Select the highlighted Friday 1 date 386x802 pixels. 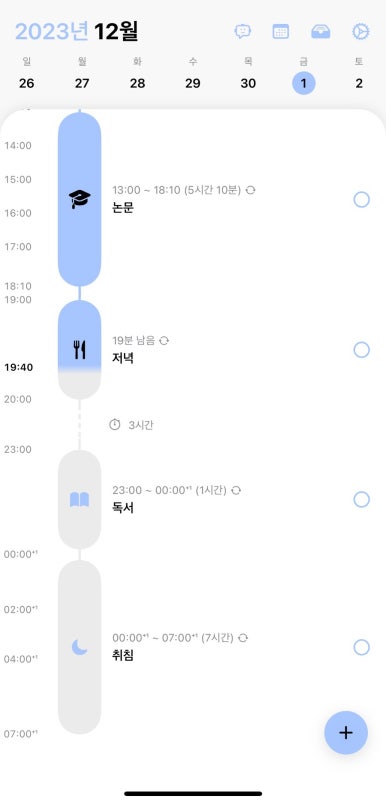click(x=304, y=83)
